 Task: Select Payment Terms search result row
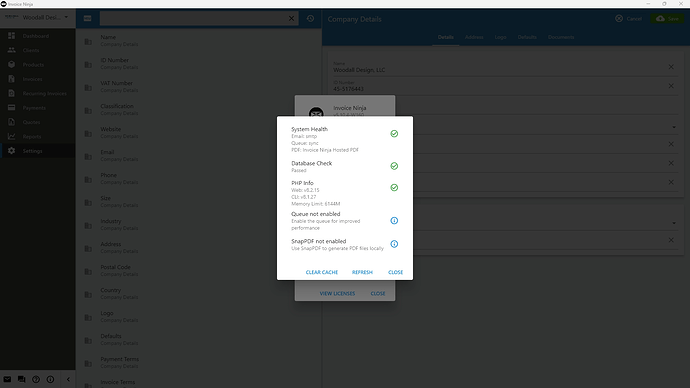[x=199, y=362]
